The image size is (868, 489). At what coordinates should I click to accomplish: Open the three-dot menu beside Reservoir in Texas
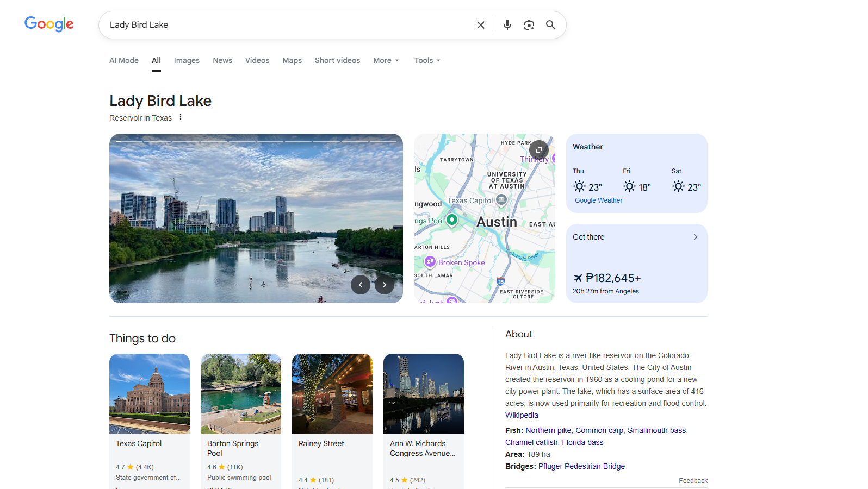[x=181, y=117]
